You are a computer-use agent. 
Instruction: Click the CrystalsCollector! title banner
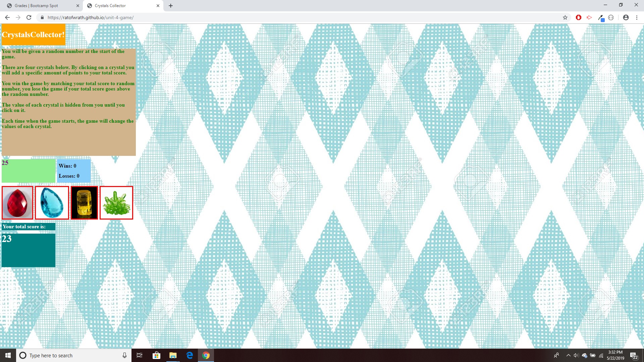[34, 35]
